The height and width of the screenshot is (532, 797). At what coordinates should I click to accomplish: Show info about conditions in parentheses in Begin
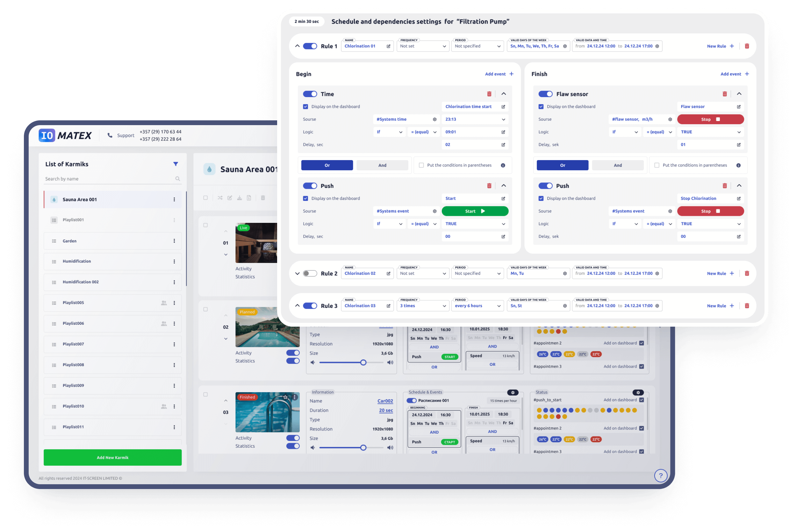pyautogui.click(x=503, y=165)
